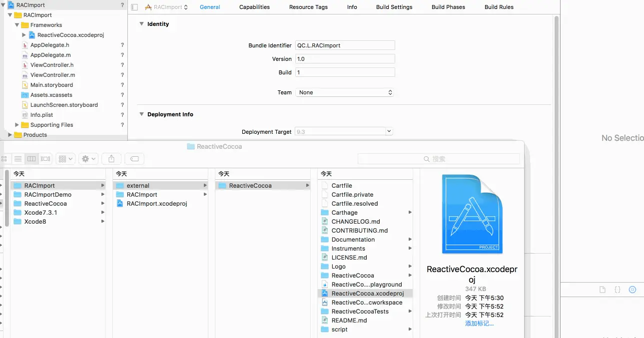Select AppDelegate.h in project navigator
The width and height of the screenshot is (644, 338).
49,45
